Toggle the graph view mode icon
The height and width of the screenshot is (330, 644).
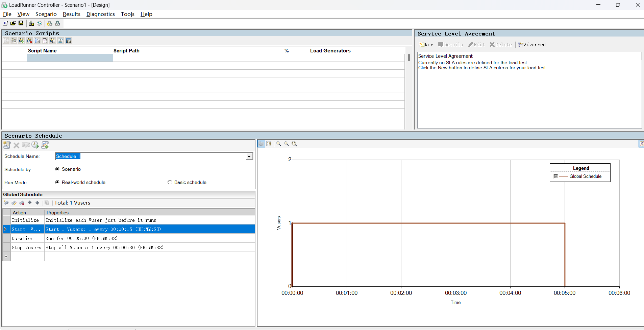point(261,144)
